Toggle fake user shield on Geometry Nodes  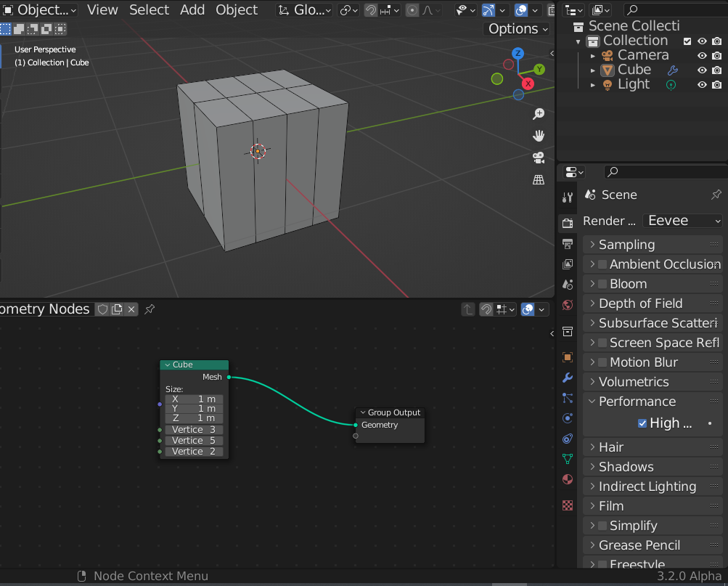(x=102, y=309)
